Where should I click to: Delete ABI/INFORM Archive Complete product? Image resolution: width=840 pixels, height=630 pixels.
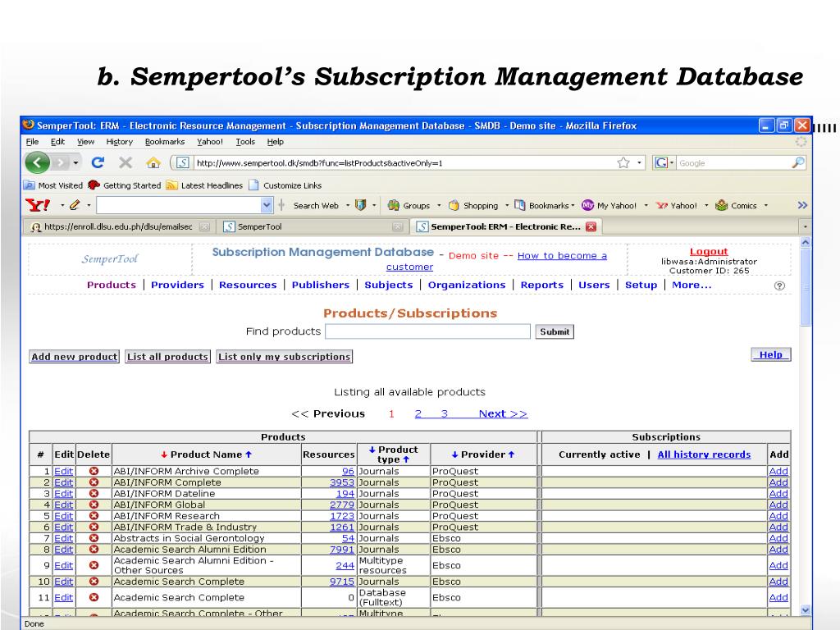94,471
